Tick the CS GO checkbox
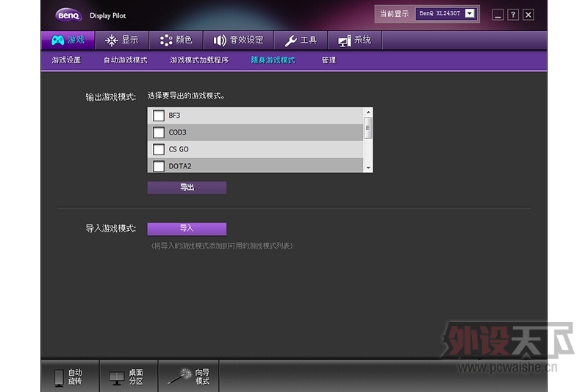Viewport: 588px width, 392px height. click(158, 149)
